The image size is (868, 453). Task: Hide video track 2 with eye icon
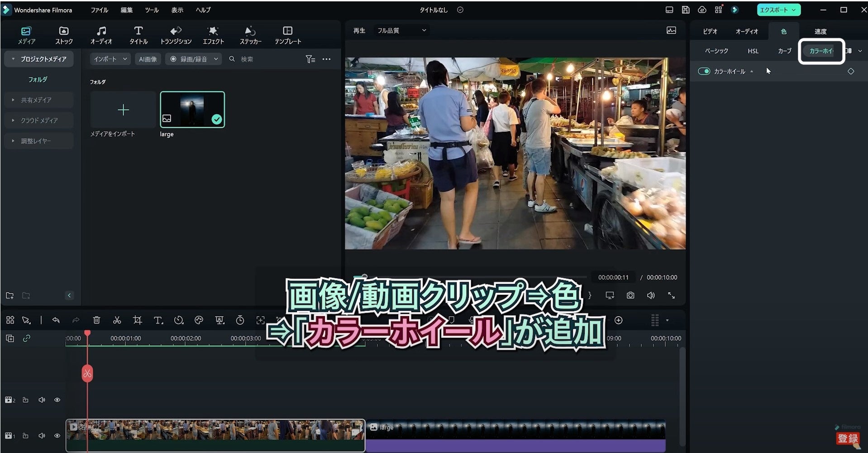57,400
